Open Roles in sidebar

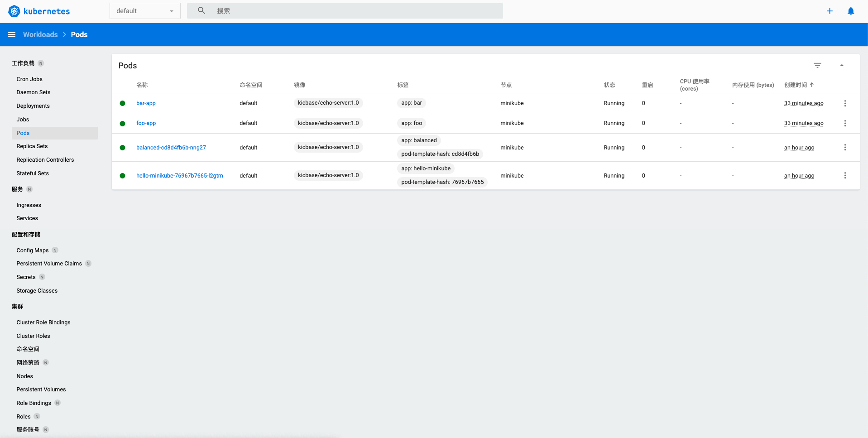point(24,417)
